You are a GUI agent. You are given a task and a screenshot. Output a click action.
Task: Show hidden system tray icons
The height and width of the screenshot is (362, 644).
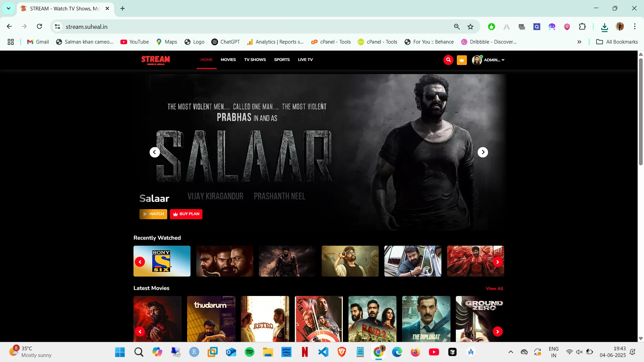(511, 352)
